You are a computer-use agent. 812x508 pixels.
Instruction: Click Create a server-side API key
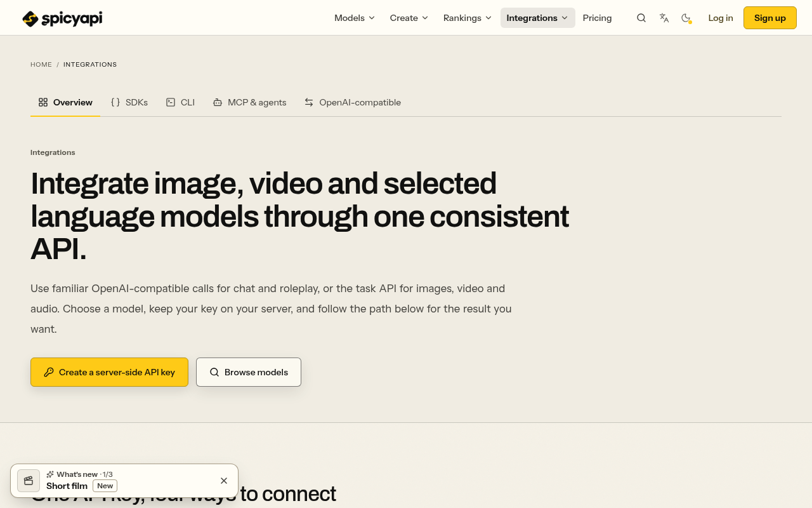110,372
